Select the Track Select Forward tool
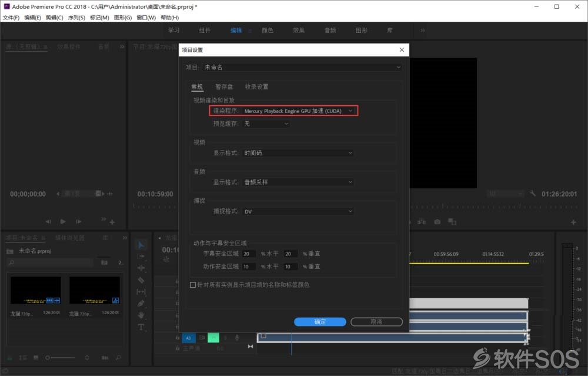Viewport: 588px width, 376px height. click(141, 257)
